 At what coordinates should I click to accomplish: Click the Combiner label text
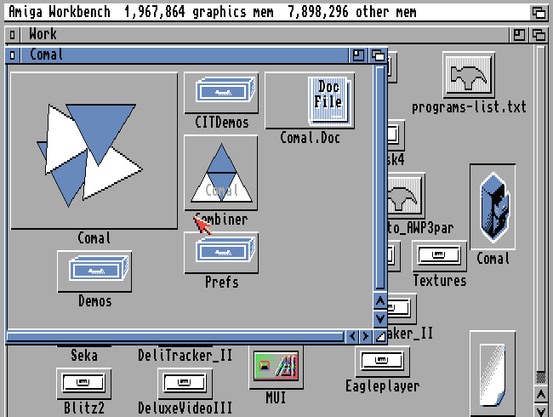coord(221,219)
